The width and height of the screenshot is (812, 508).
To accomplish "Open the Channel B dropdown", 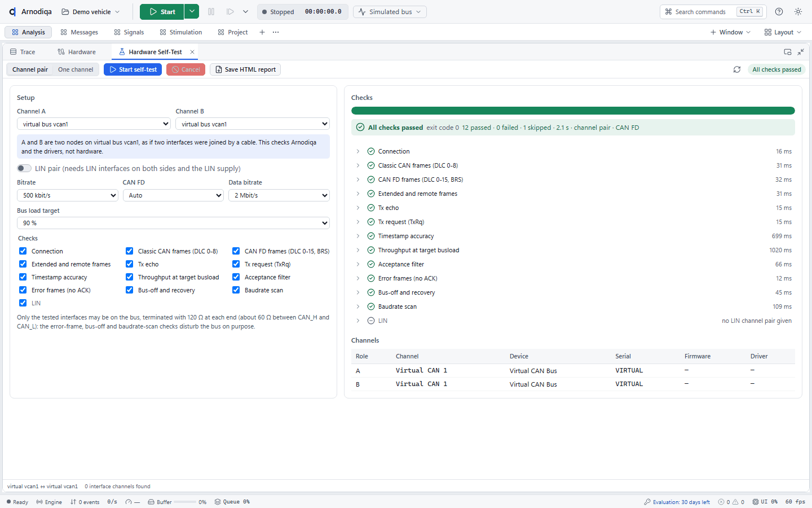I will [253, 124].
